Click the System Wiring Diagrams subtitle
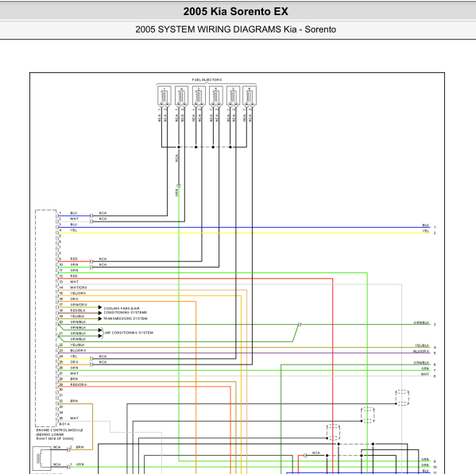 click(x=235, y=29)
